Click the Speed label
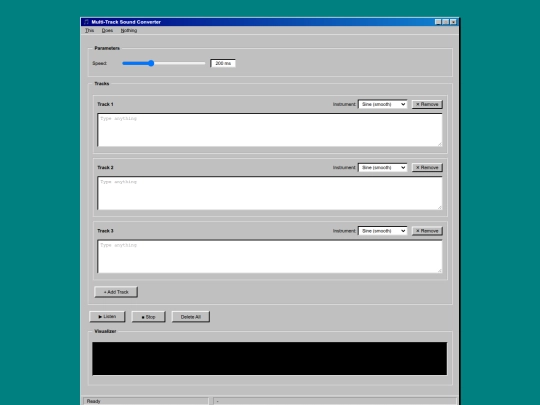This screenshot has height=405, width=540. tap(100, 63)
